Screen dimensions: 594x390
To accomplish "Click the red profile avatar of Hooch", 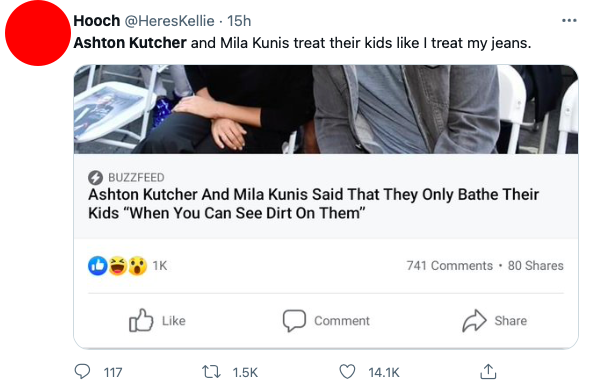I will [x=38, y=33].
